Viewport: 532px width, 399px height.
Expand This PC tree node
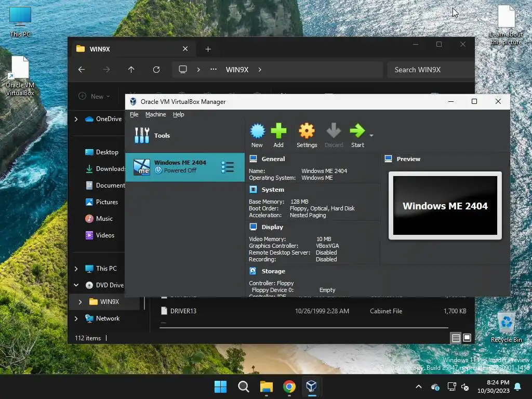click(x=76, y=269)
